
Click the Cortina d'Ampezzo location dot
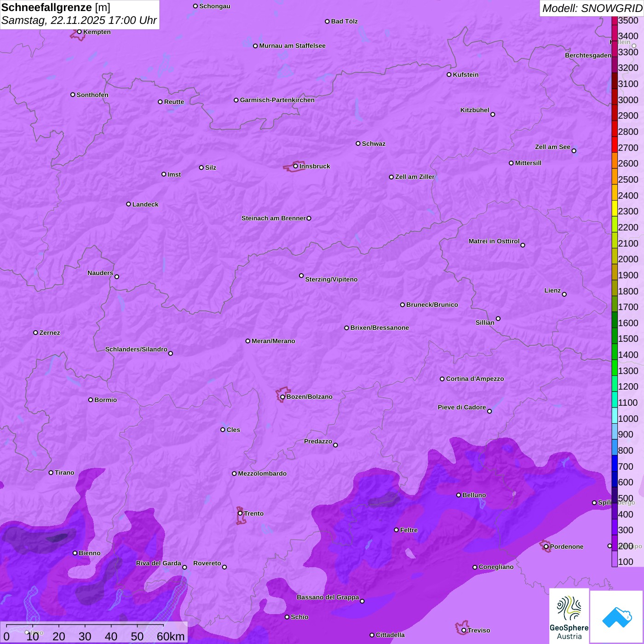pos(442,379)
